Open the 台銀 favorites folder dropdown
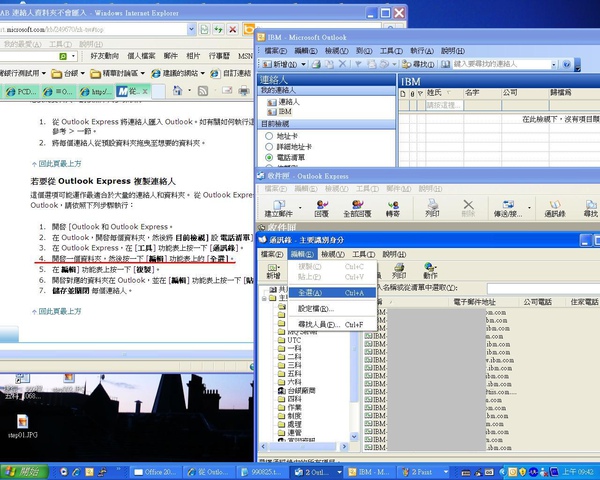The height and width of the screenshot is (480, 600). pos(82,73)
